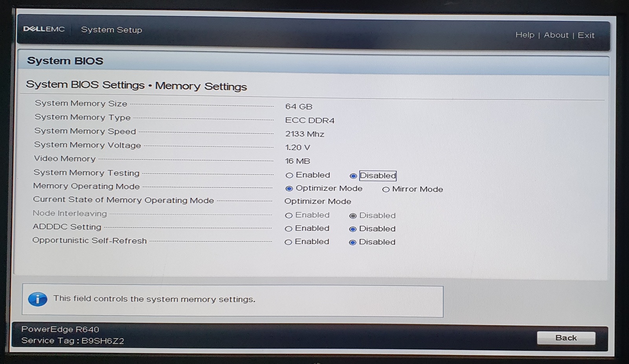The width and height of the screenshot is (629, 364).
Task: Click the System BIOS header title
Action: (65, 61)
